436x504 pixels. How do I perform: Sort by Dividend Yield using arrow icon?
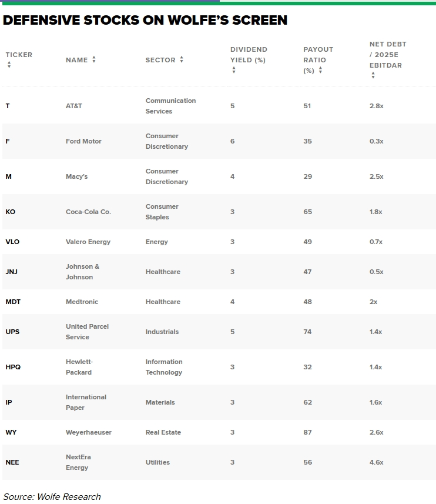click(x=234, y=70)
